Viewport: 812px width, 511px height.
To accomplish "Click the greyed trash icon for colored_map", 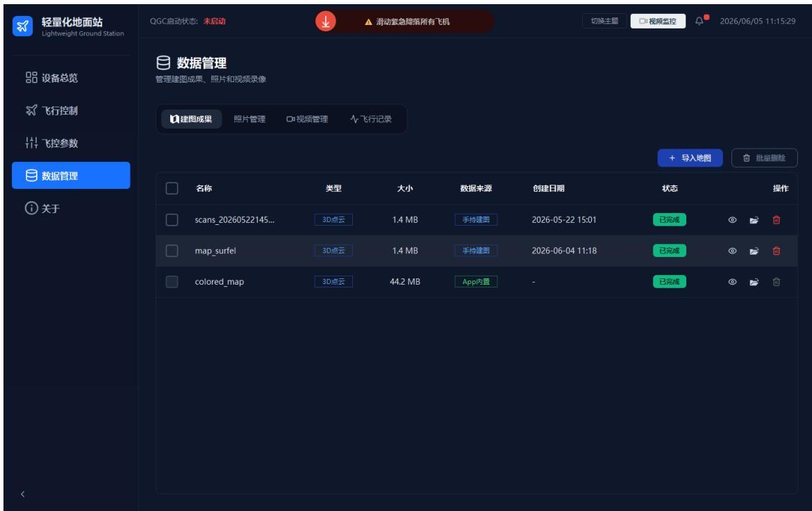I will point(777,282).
